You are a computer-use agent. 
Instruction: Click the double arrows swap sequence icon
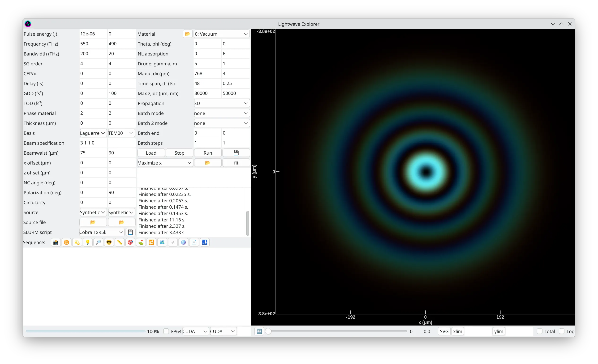[173, 242]
